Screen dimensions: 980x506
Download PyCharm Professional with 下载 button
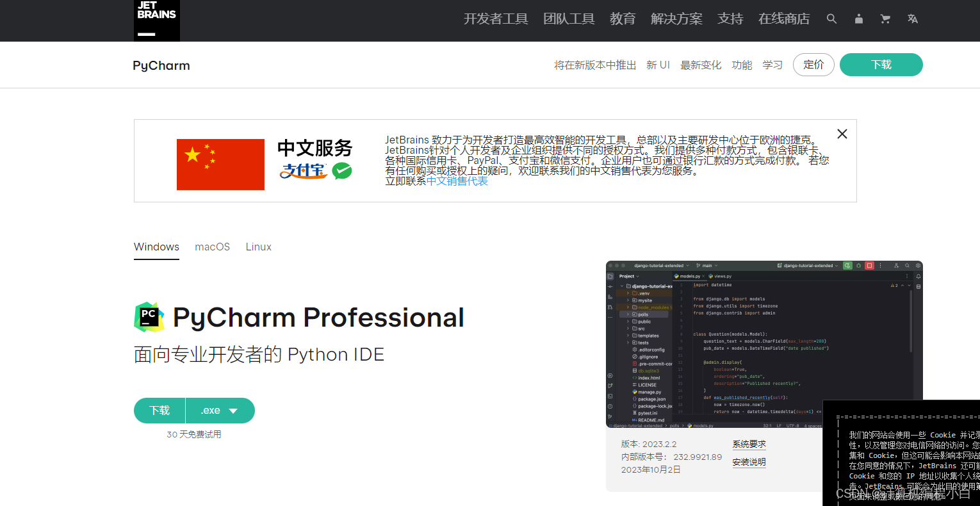point(159,411)
